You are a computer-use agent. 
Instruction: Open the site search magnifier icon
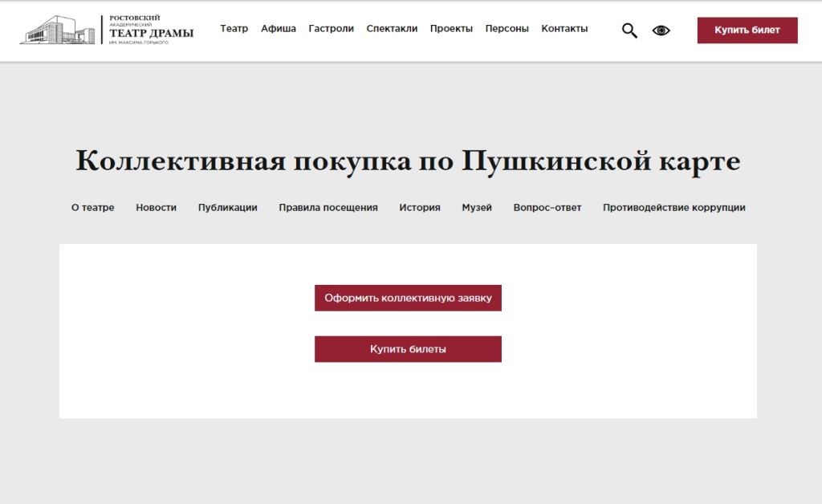[629, 30]
